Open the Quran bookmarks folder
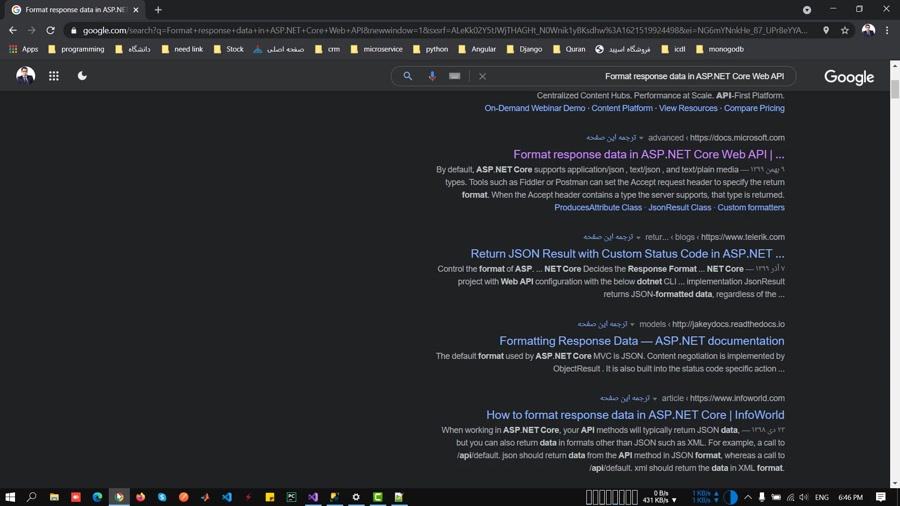 click(569, 49)
